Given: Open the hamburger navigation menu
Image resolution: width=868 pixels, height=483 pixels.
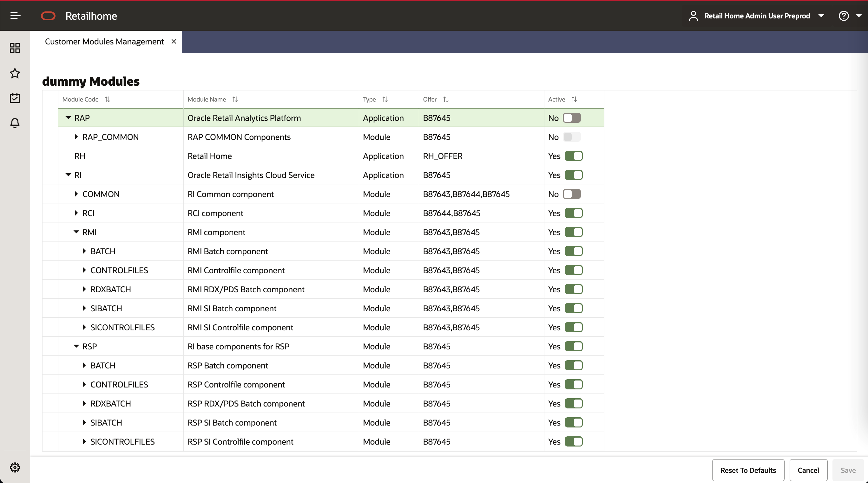Looking at the screenshot, I should (15, 16).
